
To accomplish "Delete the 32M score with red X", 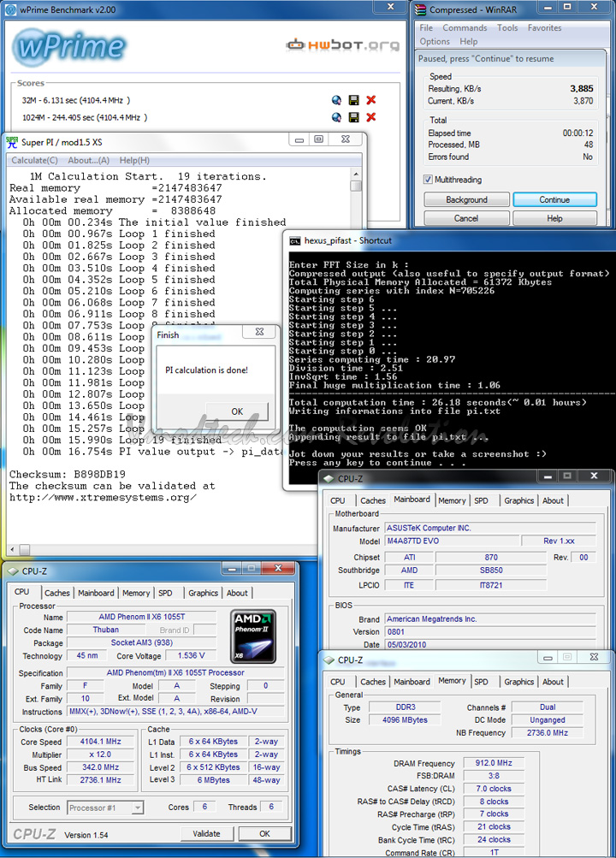I will [x=371, y=100].
